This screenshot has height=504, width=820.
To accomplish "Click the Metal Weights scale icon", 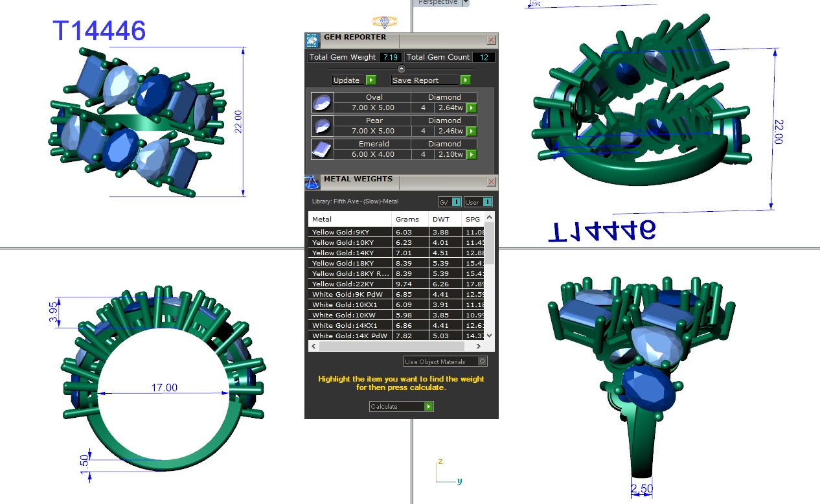I will pos(312,182).
